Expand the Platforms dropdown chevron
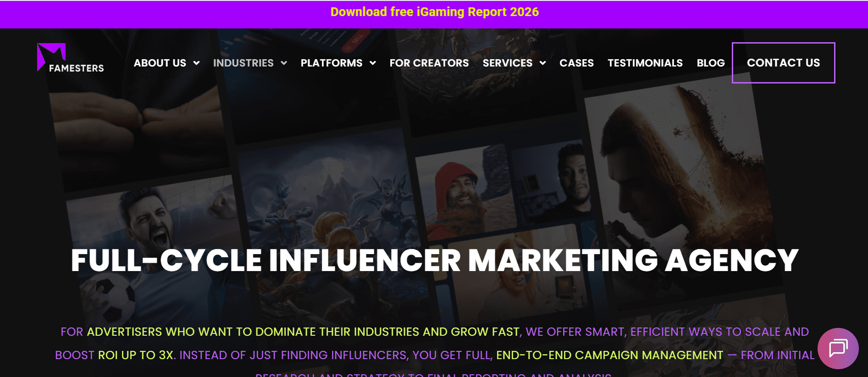 pyautogui.click(x=373, y=63)
